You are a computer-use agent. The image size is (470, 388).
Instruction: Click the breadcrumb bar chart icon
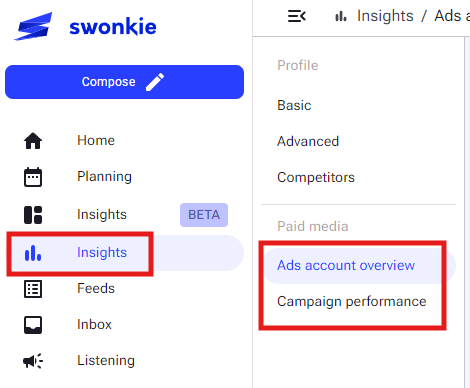pos(341,16)
